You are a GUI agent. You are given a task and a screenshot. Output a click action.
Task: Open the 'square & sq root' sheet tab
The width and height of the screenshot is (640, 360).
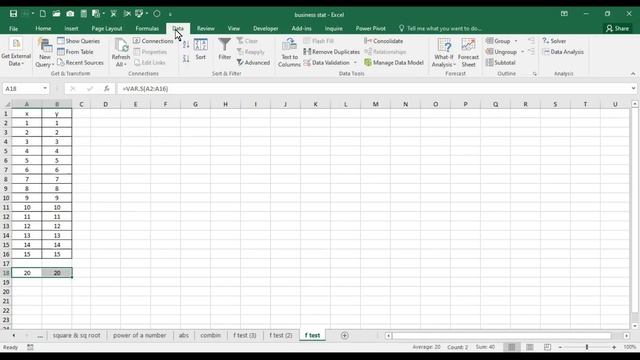pos(76,336)
